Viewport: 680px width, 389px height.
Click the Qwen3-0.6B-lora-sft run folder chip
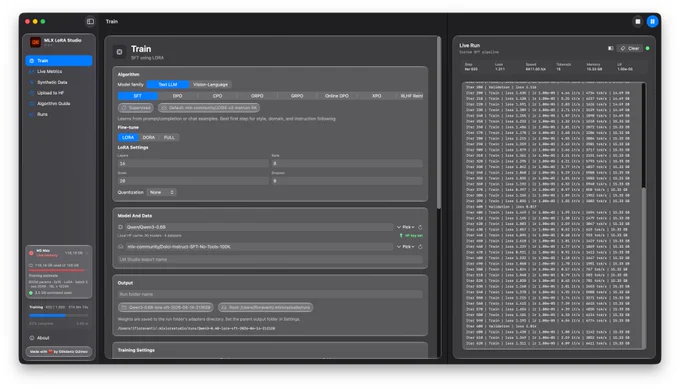pyautogui.click(x=166, y=307)
